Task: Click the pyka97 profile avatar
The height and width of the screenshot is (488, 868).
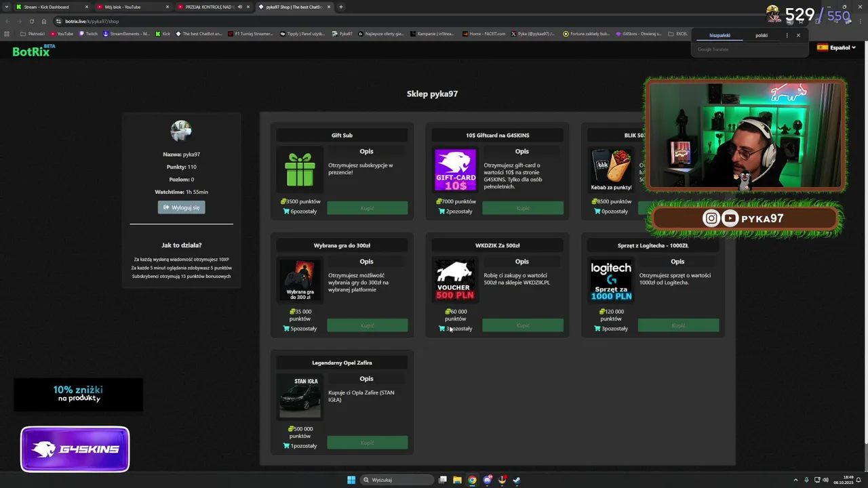Action: 181,131
